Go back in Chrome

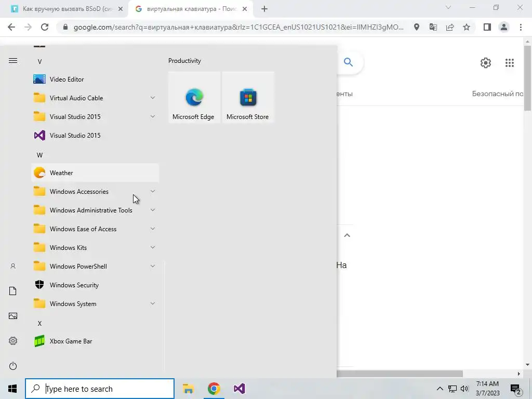pyautogui.click(x=11, y=27)
